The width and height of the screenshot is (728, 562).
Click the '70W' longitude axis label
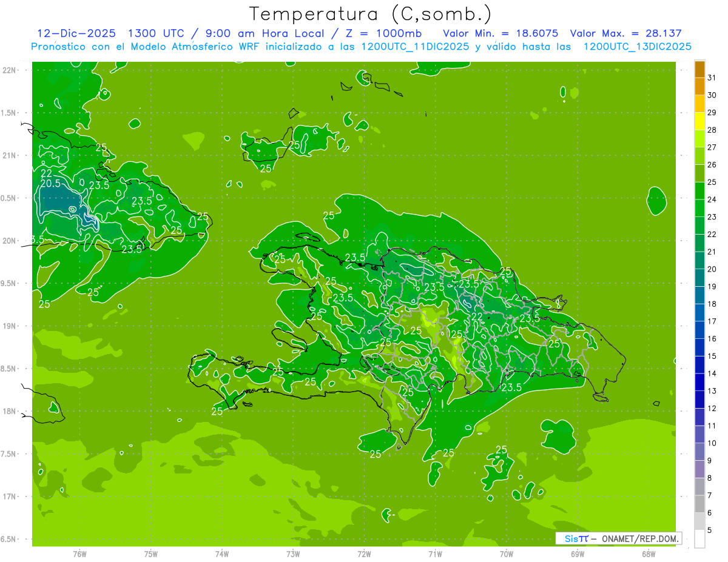click(x=507, y=554)
